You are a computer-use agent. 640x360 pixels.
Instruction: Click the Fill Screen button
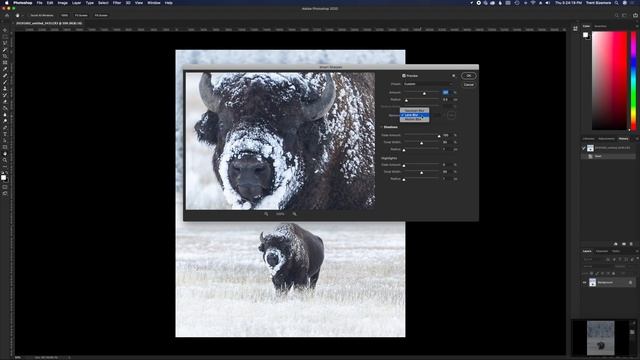[101, 16]
